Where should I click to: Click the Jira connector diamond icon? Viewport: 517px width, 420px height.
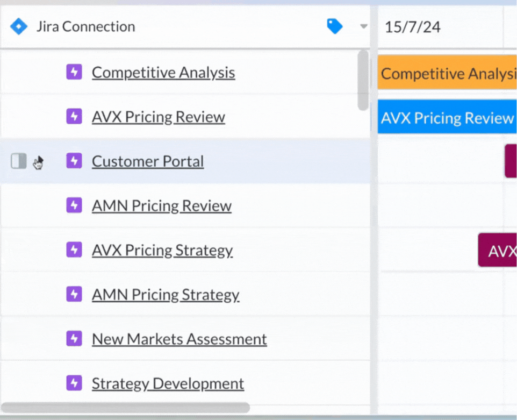click(x=19, y=26)
